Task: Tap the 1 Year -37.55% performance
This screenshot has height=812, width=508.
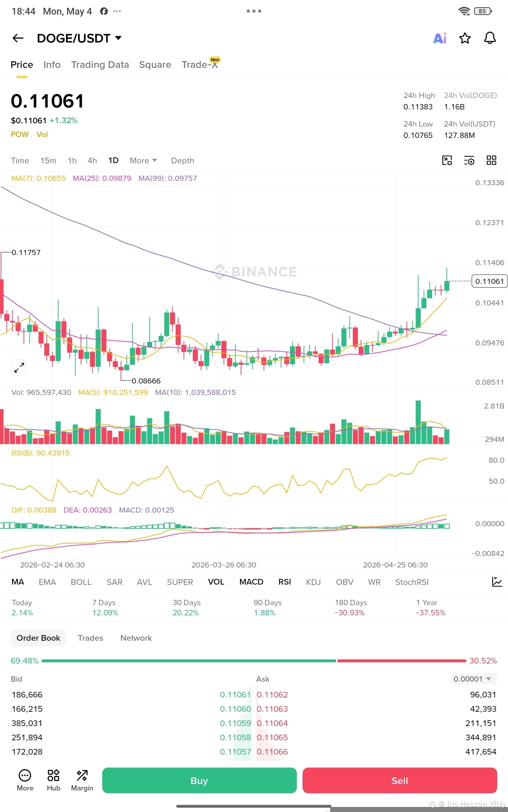Action: (431, 608)
